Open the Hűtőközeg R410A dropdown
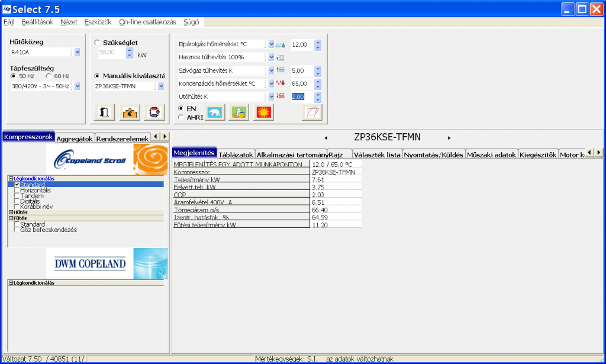The height and width of the screenshot is (364, 606). (78, 52)
